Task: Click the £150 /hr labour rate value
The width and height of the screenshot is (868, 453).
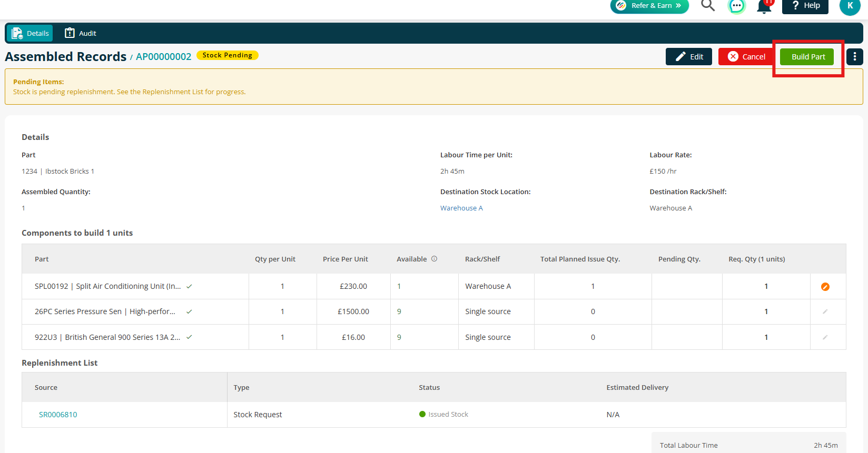Action: pyautogui.click(x=663, y=172)
